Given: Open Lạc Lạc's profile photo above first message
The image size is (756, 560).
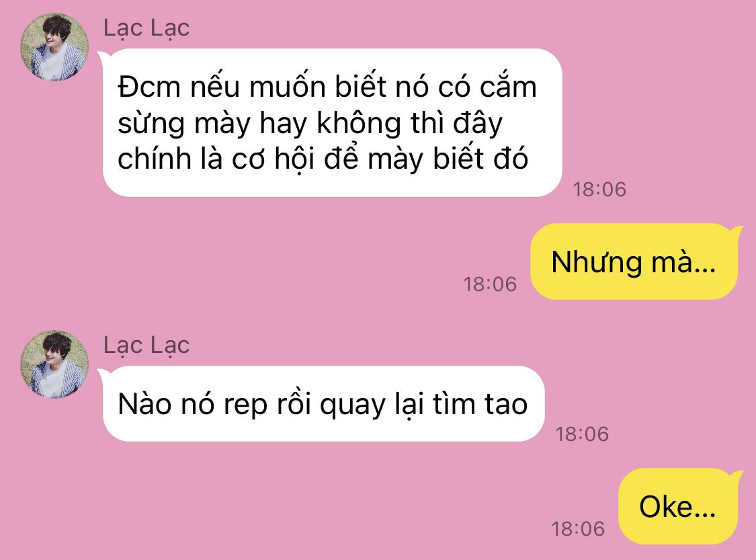Looking at the screenshot, I should [x=54, y=47].
